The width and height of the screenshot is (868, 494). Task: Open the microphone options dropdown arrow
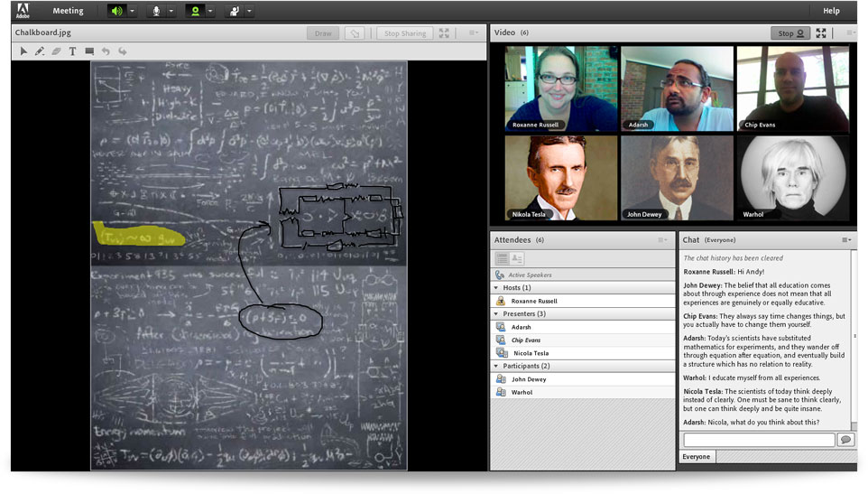(171, 11)
